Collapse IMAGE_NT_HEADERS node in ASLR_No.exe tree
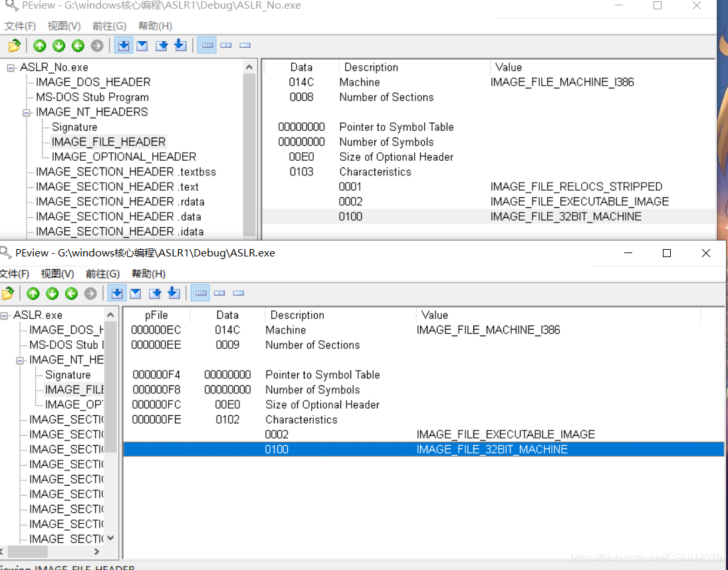The height and width of the screenshot is (570, 728). [x=27, y=113]
